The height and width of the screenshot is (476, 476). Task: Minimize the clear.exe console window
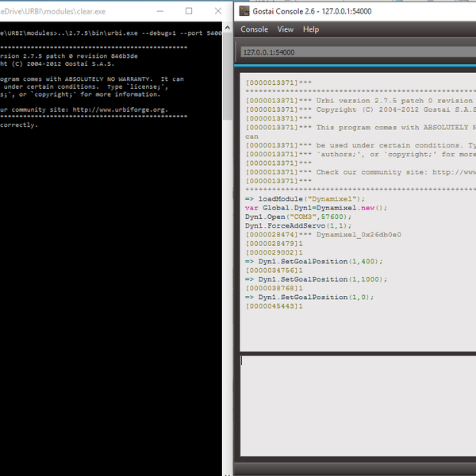pyautogui.click(x=152, y=11)
